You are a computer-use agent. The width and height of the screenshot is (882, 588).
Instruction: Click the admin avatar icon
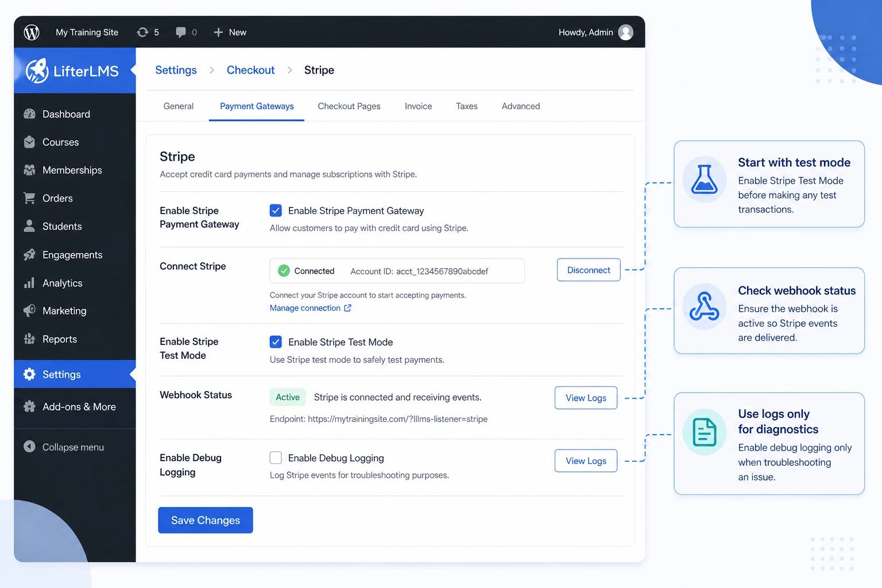pyautogui.click(x=626, y=32)
